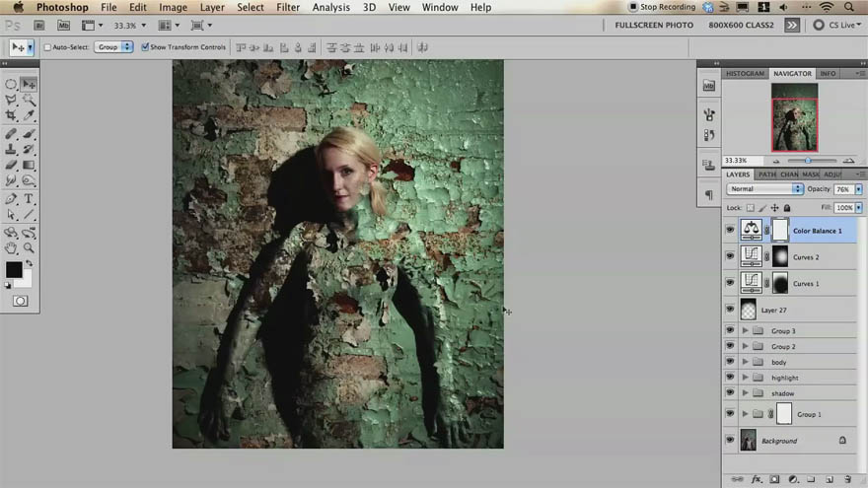
Task: Open the Image menu
Action: [x=173, y=7]
